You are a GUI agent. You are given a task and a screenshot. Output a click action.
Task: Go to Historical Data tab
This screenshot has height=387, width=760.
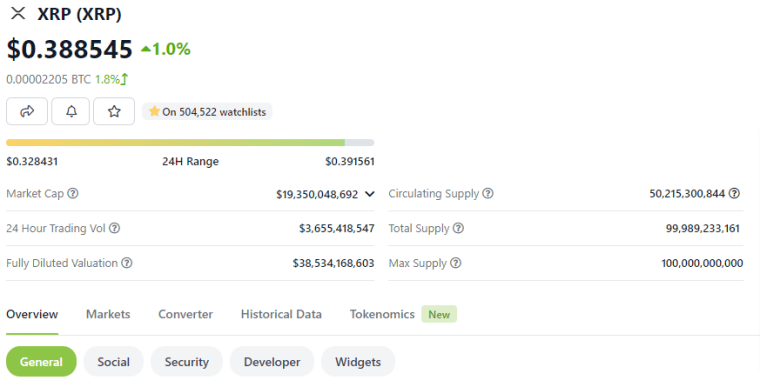coord(281,314)
